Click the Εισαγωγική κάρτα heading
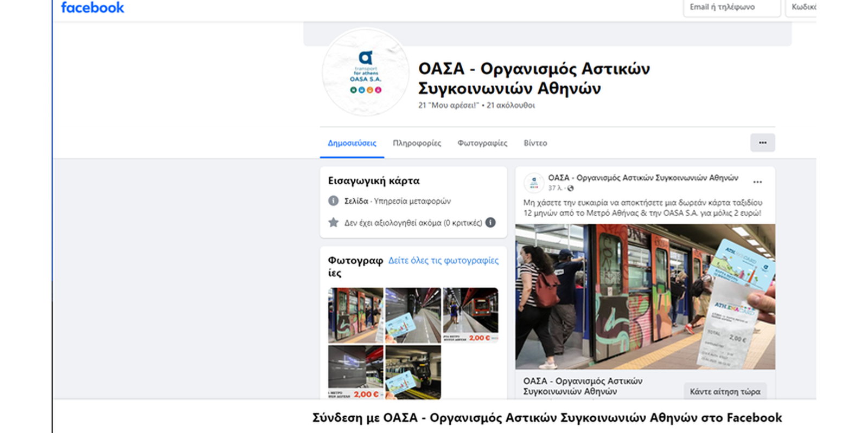This screenshot has width=868, height=433. click(x=374, y=180)
